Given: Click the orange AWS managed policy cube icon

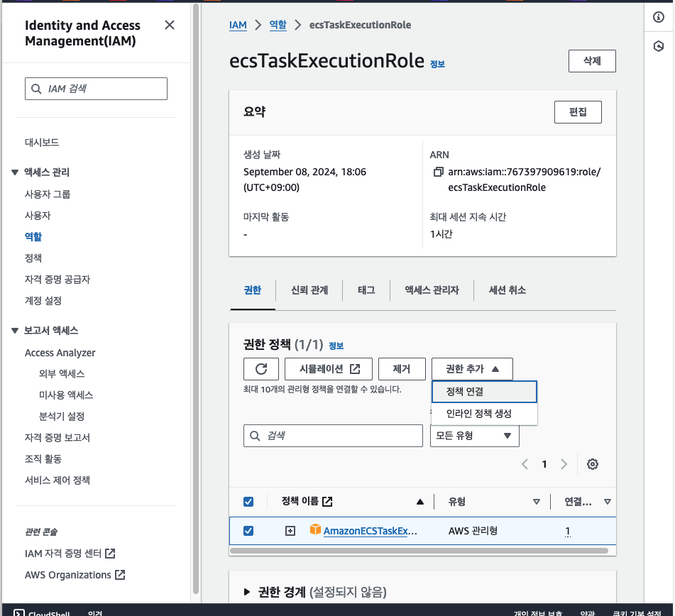Looking at the screenshot, I should [315, 529].
